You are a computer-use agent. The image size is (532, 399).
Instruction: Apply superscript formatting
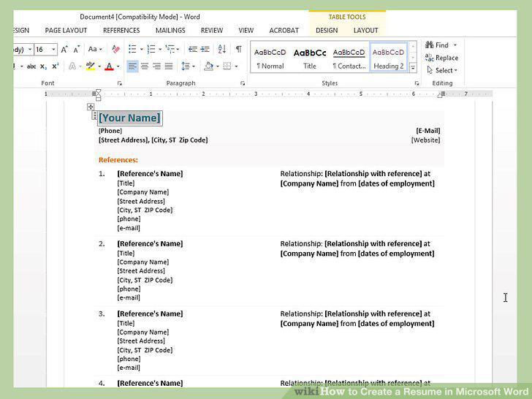56,66
